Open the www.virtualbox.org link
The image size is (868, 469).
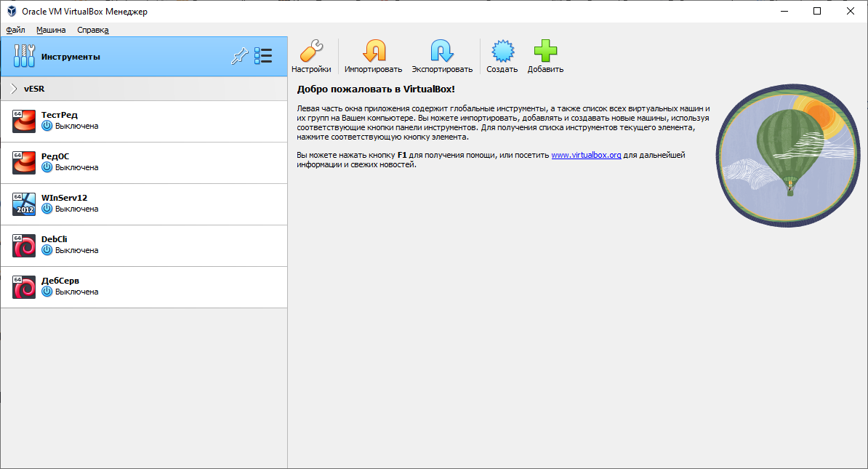tap(586, 155)
